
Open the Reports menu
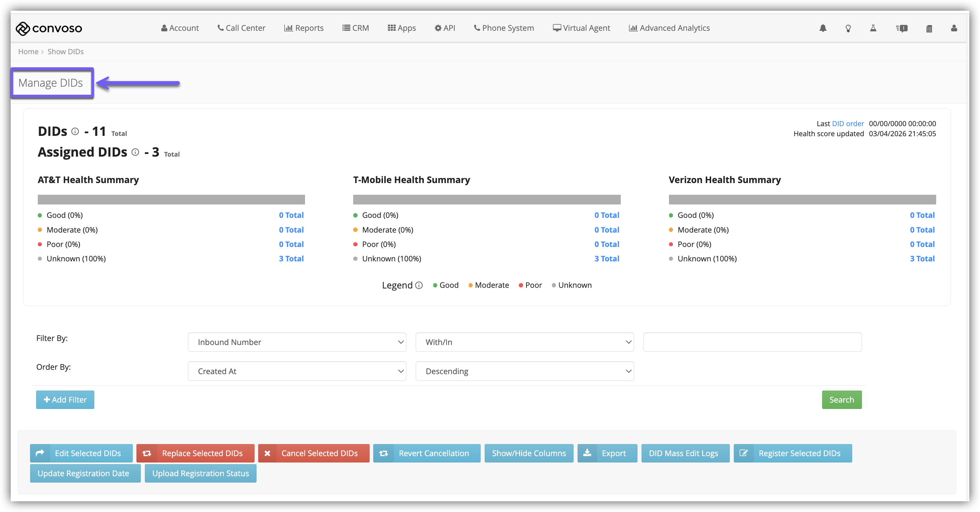coord(304,28)
